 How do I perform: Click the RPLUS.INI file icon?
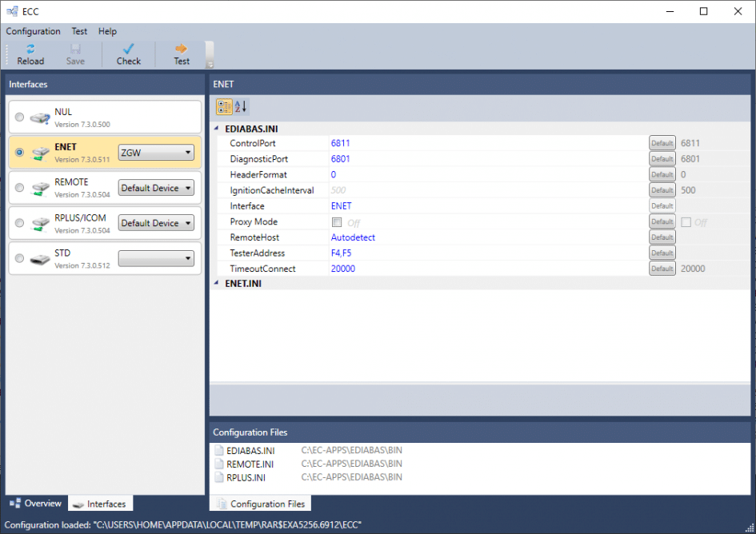coord(219,478)
